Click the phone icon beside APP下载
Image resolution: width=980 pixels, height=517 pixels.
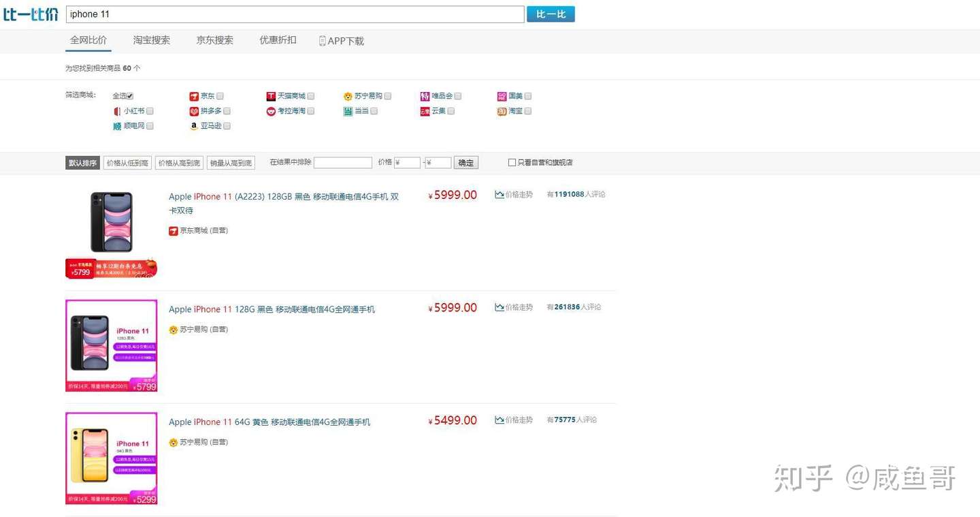click(x=323, y=41)
